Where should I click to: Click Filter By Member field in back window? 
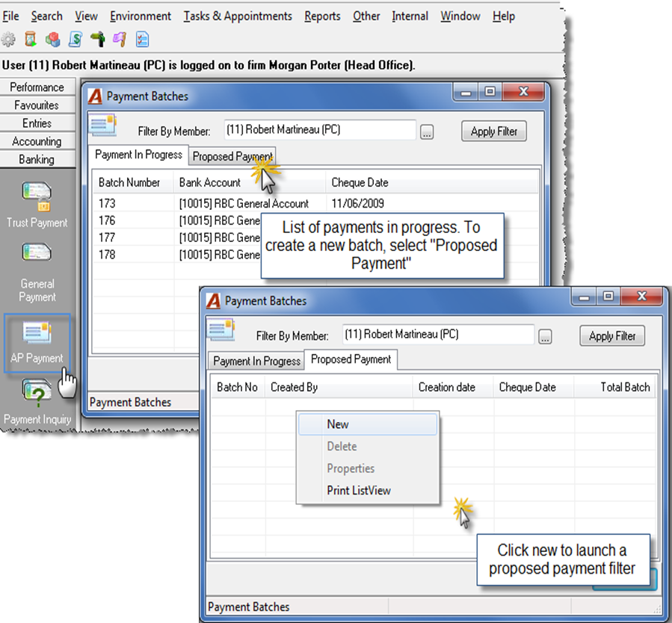pos(320,130)
